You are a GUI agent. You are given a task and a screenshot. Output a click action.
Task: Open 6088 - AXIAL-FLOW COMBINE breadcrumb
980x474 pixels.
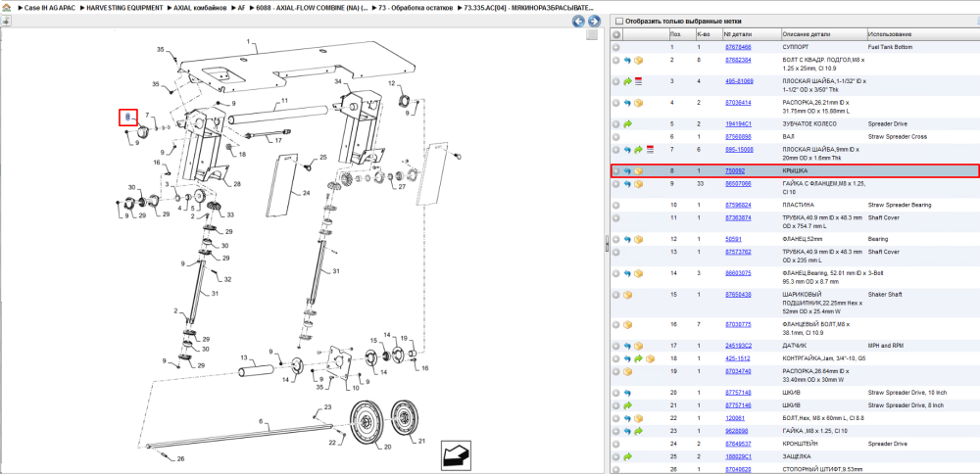(x=312, y=8)
